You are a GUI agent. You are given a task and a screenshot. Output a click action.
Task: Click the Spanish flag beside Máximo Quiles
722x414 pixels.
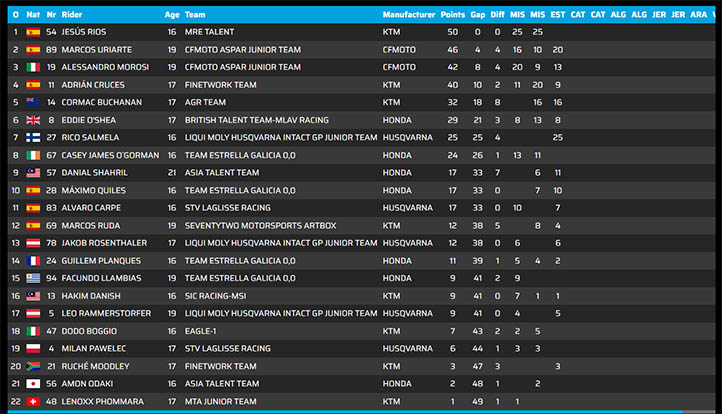point(33,190)
